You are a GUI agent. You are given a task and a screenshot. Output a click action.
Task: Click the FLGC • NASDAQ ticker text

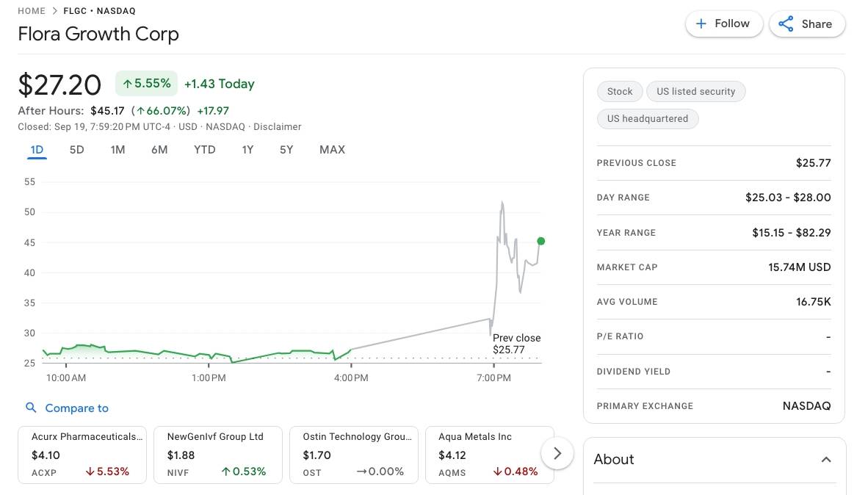pos(100,11)
